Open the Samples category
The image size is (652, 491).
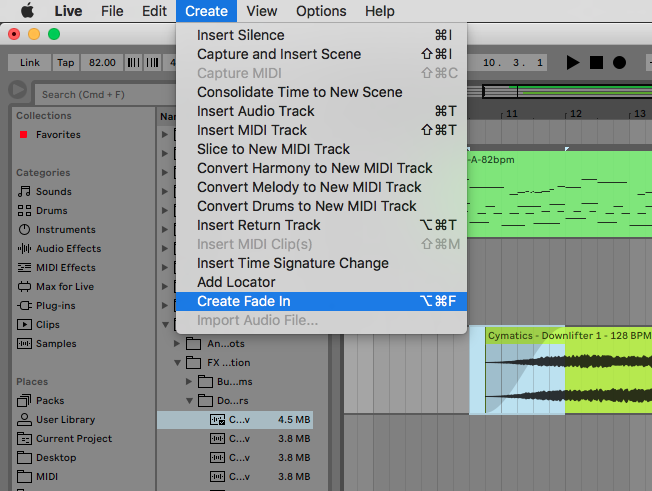(x=56, y=344)
